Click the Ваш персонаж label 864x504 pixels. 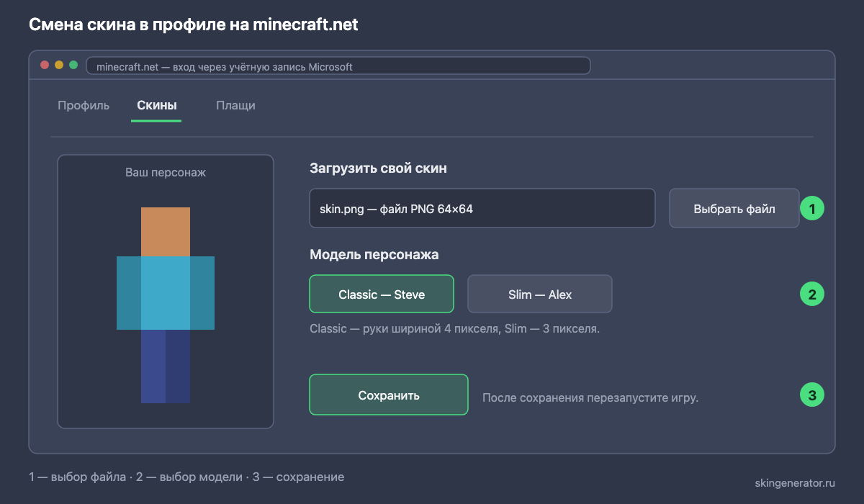(x=166, y=173)
